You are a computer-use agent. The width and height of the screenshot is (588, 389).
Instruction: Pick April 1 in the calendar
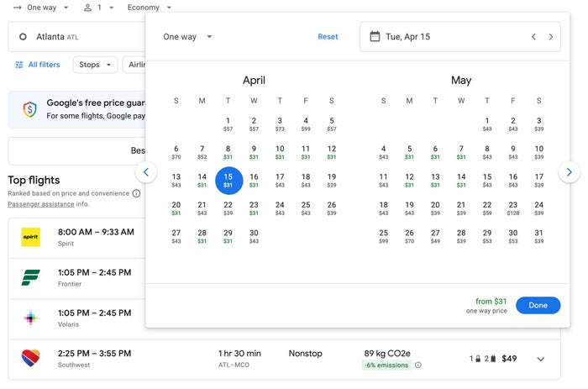(228, 124)
